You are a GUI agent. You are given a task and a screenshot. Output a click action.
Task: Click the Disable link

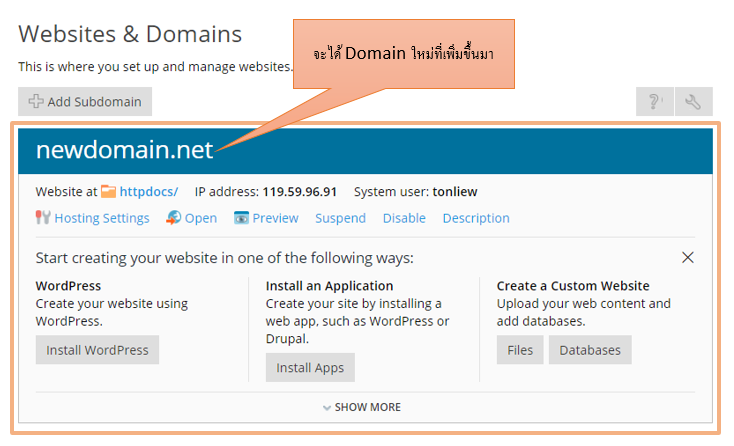point(404,218)
